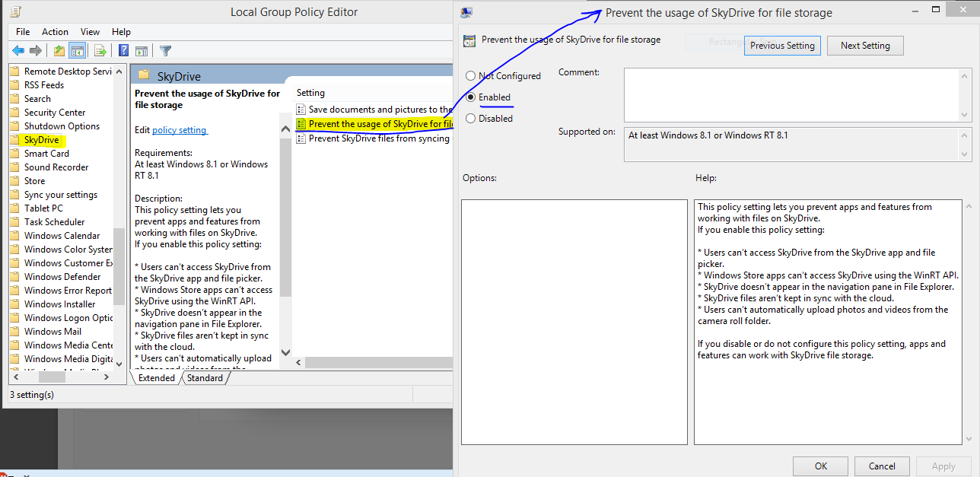Click icon of 'Prevent SkyDrive files from syncing'
The height and width of the screenshot is (477, 980).
[x=301, y=138]
